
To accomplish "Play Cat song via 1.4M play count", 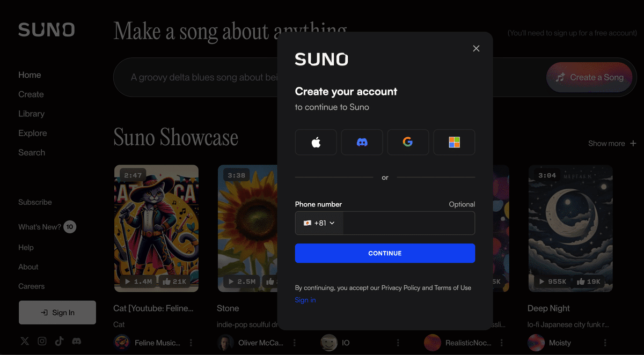I will coord(139,282).
